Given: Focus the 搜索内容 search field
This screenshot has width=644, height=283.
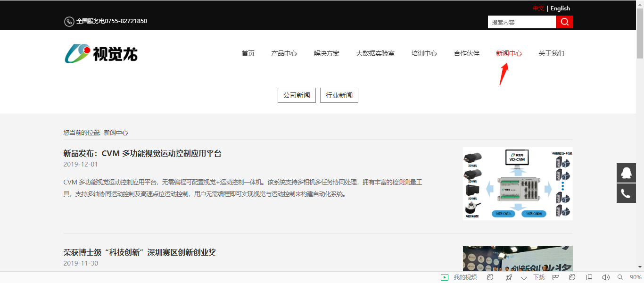Looking at the screenshot, I should pos(522,22).
